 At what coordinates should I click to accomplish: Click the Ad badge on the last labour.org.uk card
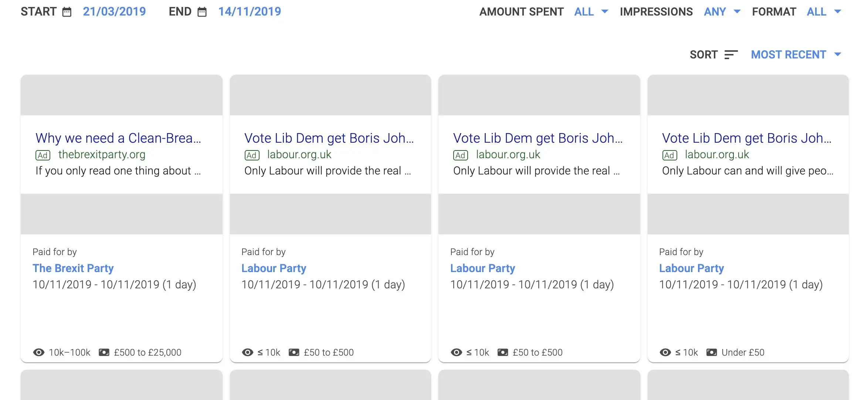tap(669, 155)
